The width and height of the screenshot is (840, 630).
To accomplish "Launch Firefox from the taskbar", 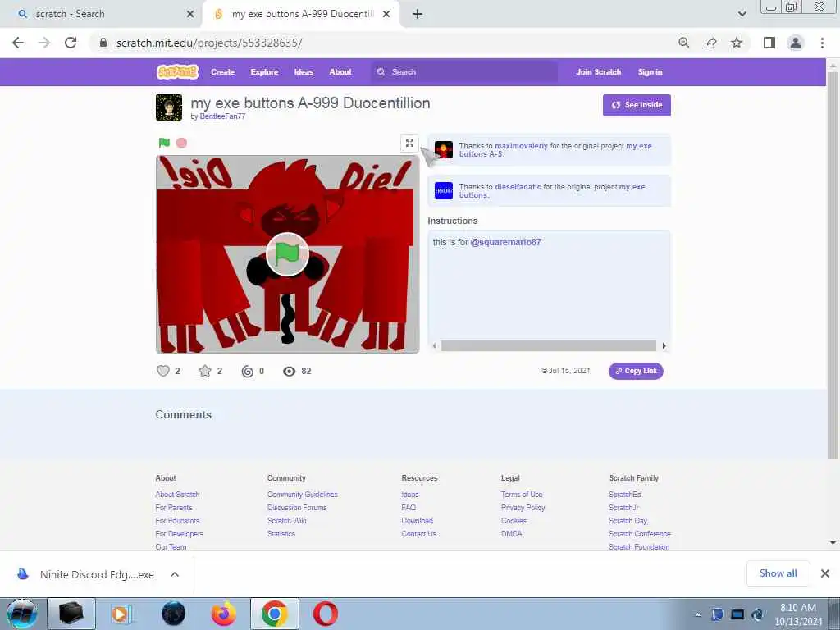I will point(223,614).
